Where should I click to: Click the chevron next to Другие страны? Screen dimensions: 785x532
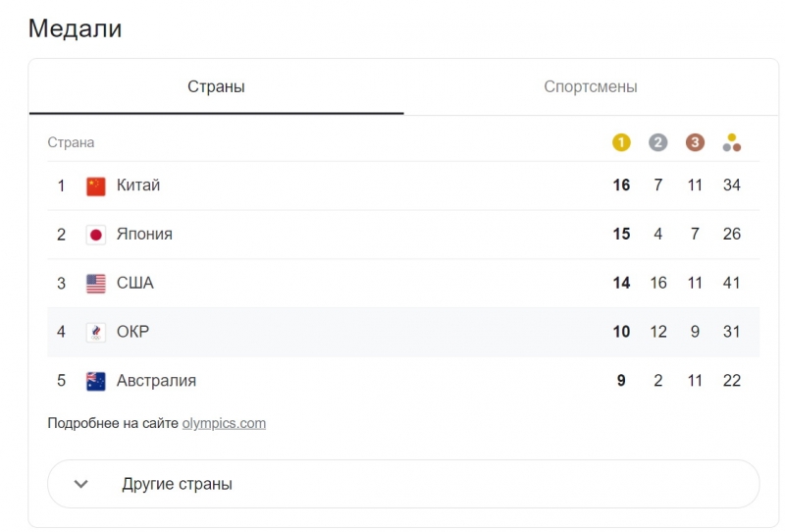(x=81, y=484)
